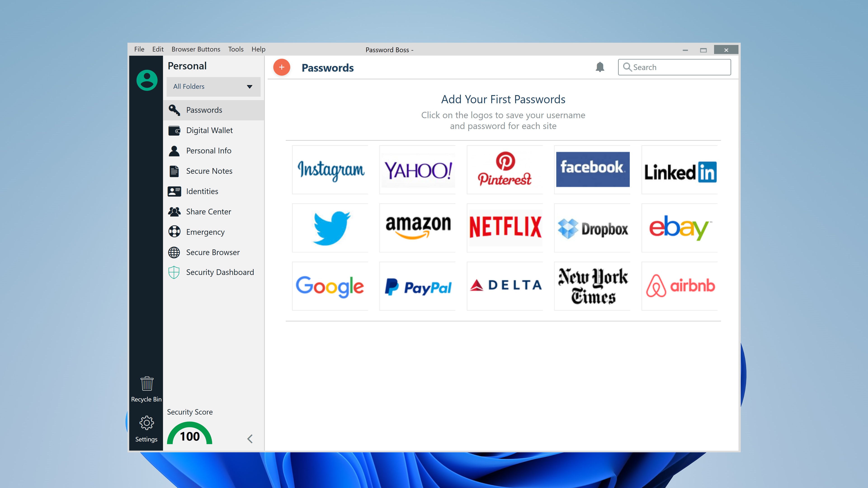Select the Yahoo logo tile
The width and height of the screenshot is (868, 488).
[417, 170]
